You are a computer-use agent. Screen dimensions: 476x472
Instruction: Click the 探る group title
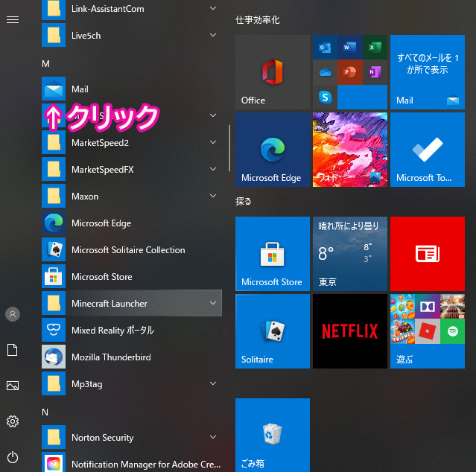pyautogui.click(x=244, y=201)
